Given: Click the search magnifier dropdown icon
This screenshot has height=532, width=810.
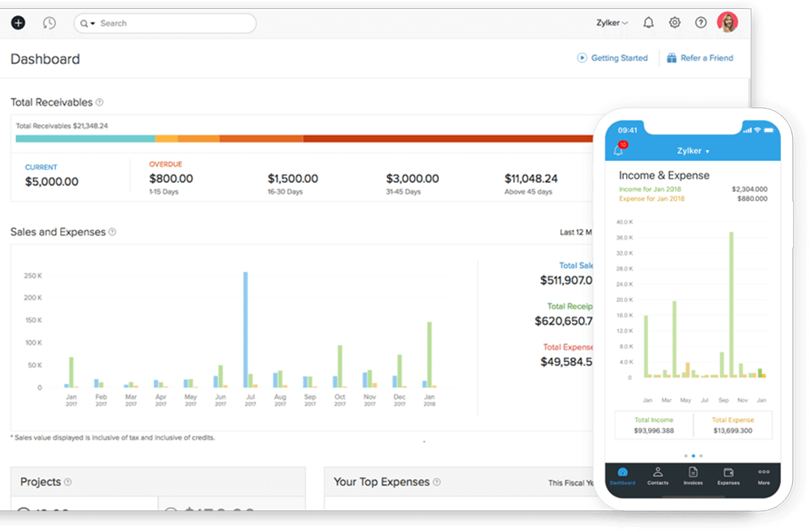Looking at the screenshot, I should 87,23.
